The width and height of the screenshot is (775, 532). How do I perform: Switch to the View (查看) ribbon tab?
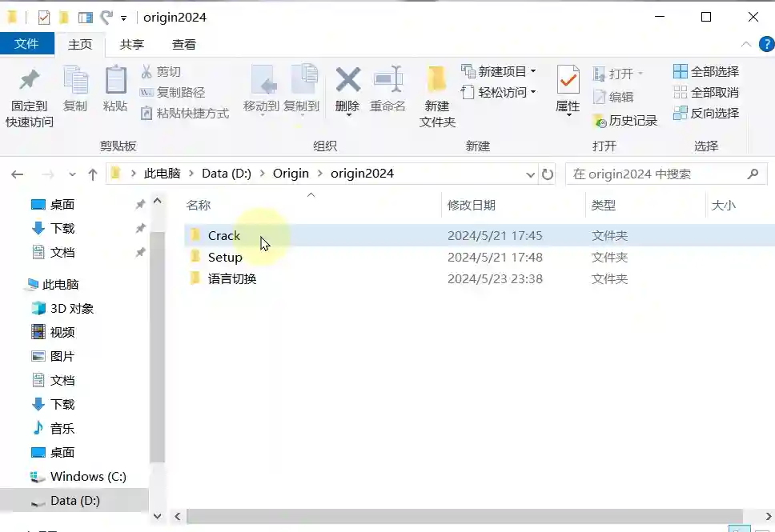pos(184,45)
